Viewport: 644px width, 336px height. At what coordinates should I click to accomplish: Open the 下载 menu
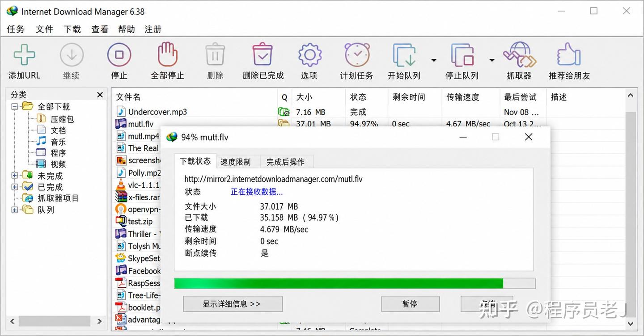pyautogui.click(x=72, y=29)
